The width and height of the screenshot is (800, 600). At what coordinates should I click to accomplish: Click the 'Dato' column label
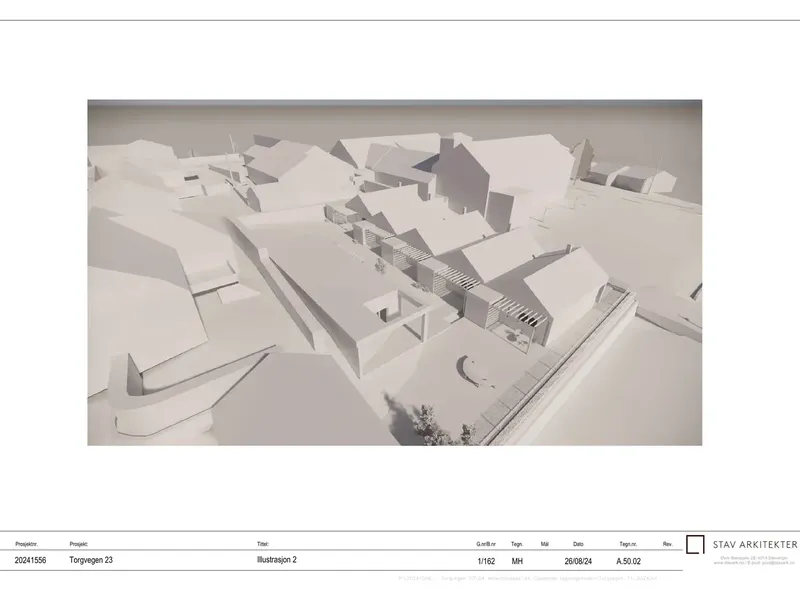coord(578,544)
